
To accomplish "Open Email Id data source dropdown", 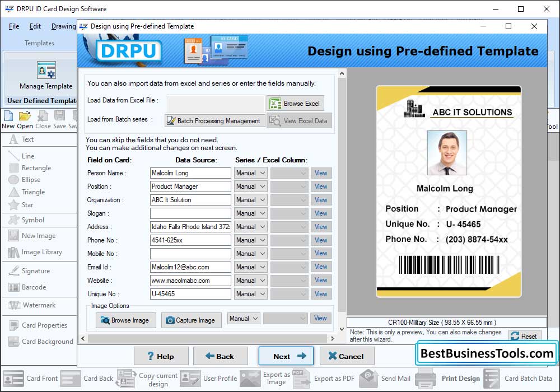I will tap(250, 267).
